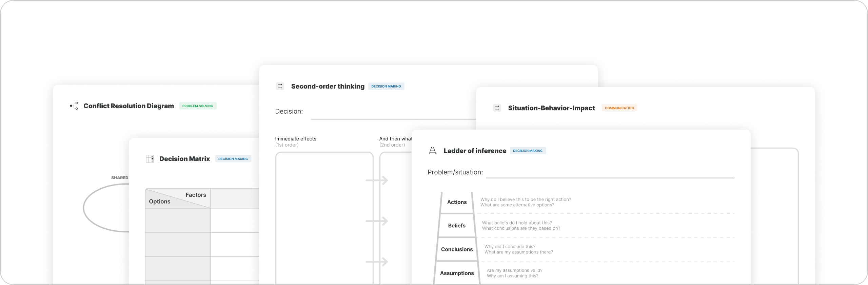Click the Conclusions ladder rung
868x285 pixels.
click(x=457, y=249)
